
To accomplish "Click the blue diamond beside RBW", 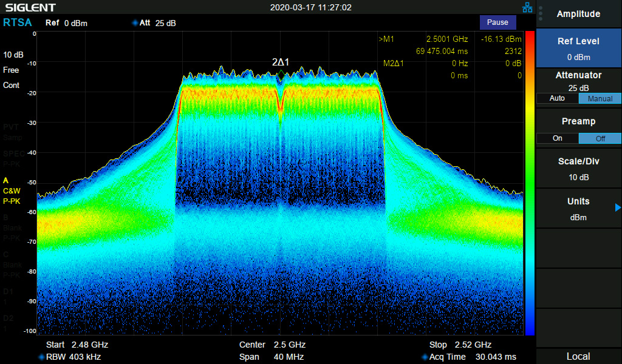I will 41,357.
